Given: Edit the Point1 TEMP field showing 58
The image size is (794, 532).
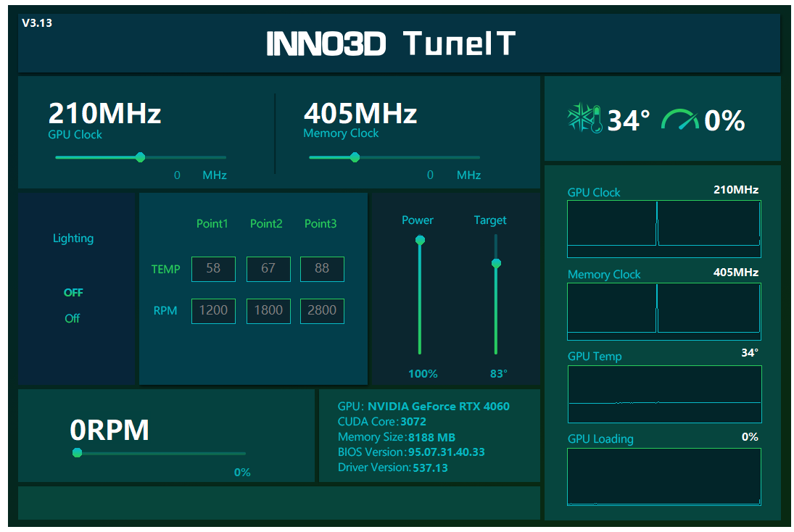Looking at the screenshot, I should (213, 269).
